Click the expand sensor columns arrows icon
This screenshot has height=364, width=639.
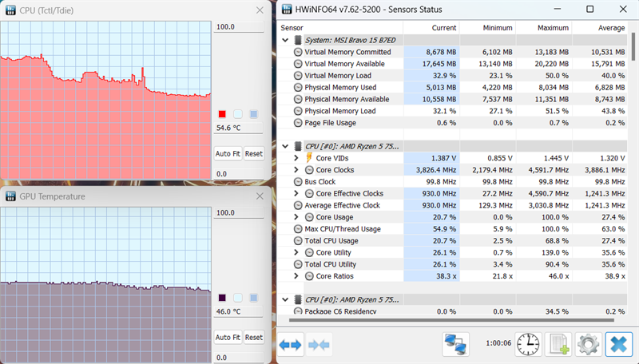point(291,345)
